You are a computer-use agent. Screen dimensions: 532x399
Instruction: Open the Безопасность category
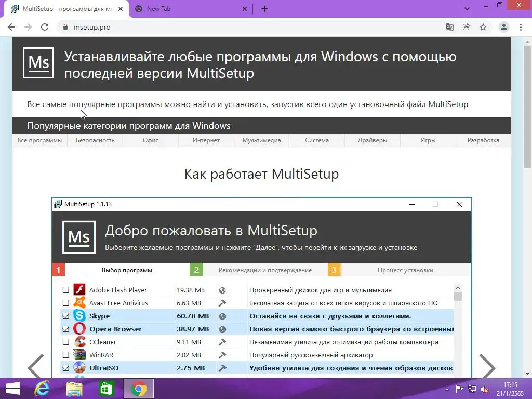click(95, 140)
